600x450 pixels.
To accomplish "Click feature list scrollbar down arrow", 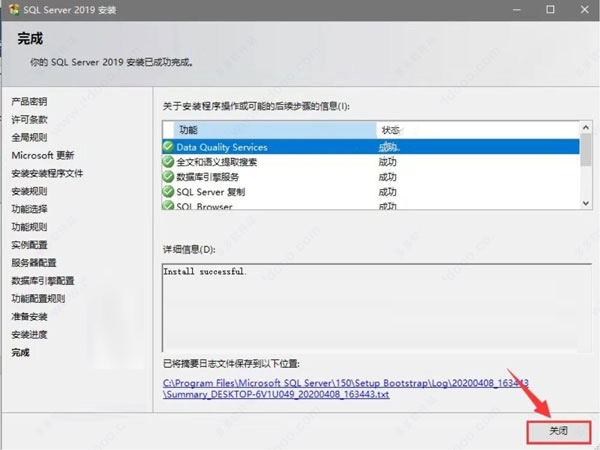I will pyautogui.click(x=586, y=204).
